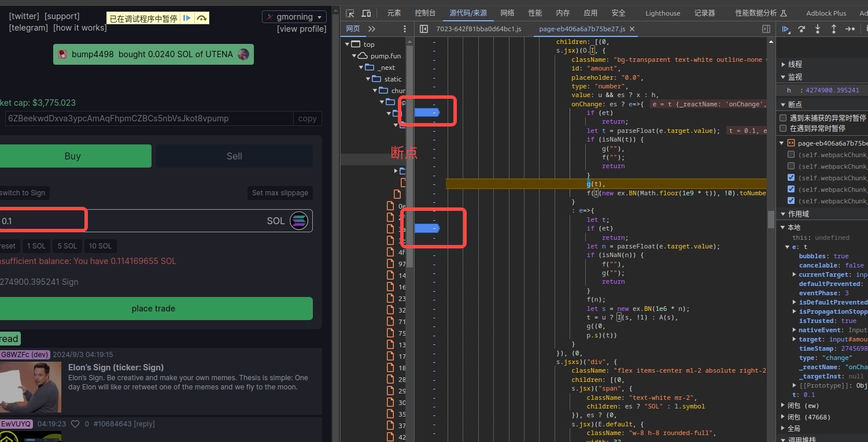Screen dimensions: 868x442
Task: Step into next function call
Action: coord(818,29)
